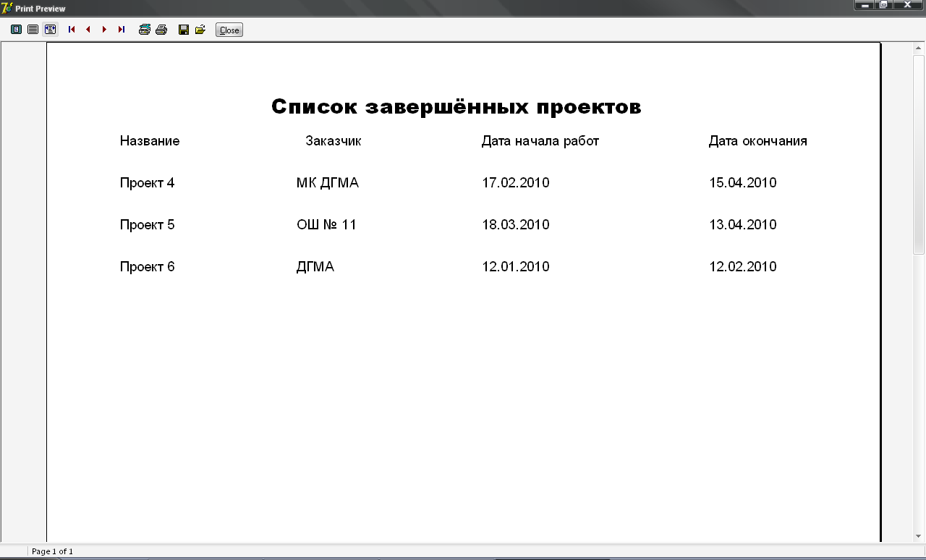This screenshot has height=560, width=926.
Task: Click customer "ДГМА" in Проект 6 row
Action: [315, 267]
